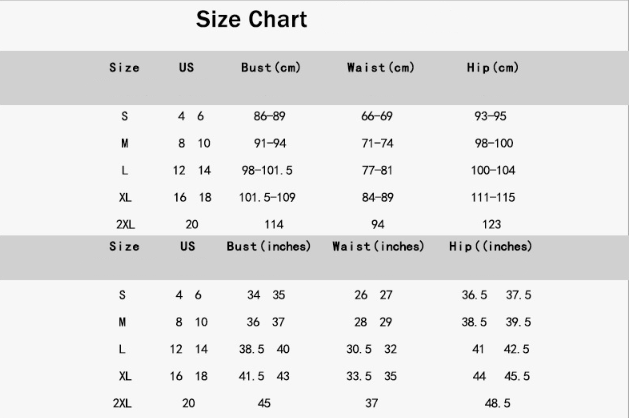Click the 86-89 bust measurement cell
632x418 pixels.
pos(269,117)
